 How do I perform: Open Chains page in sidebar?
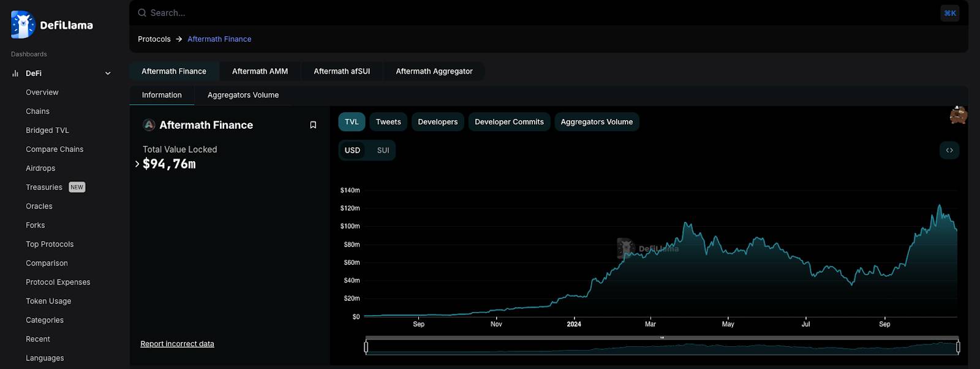coord(37,112)
